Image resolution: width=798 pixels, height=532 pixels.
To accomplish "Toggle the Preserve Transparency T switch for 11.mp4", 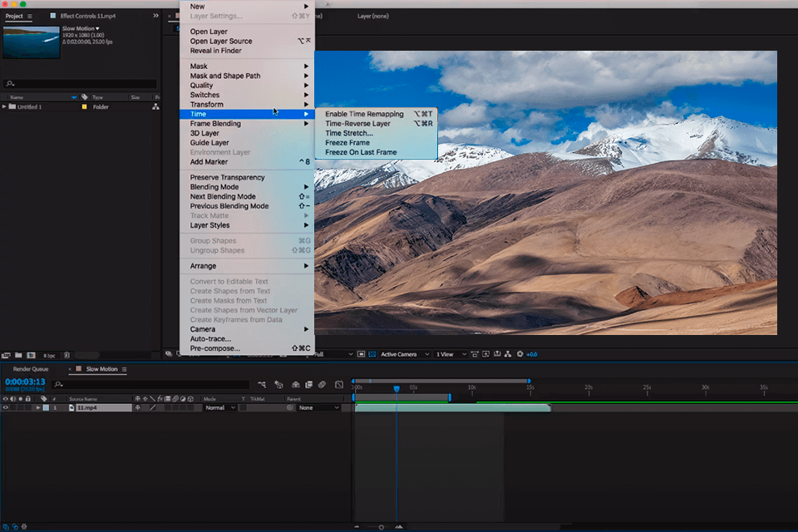I will coord(244,408).
